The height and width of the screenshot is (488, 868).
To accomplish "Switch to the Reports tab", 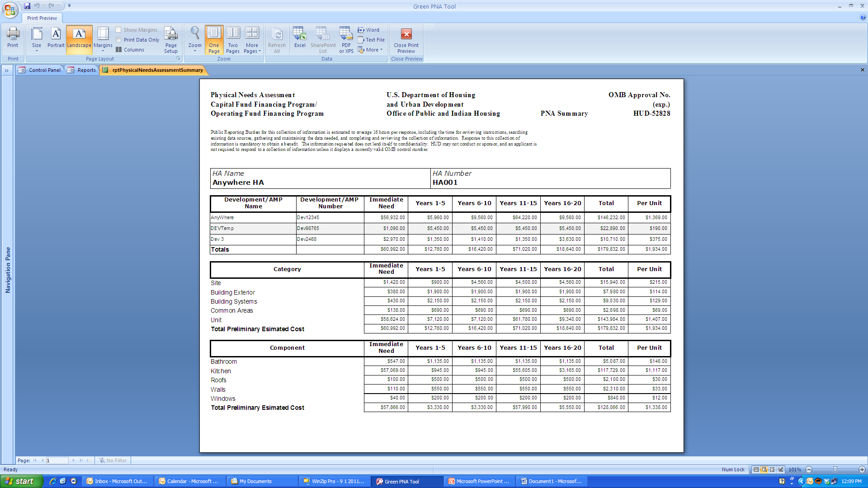I will point(82,70).
